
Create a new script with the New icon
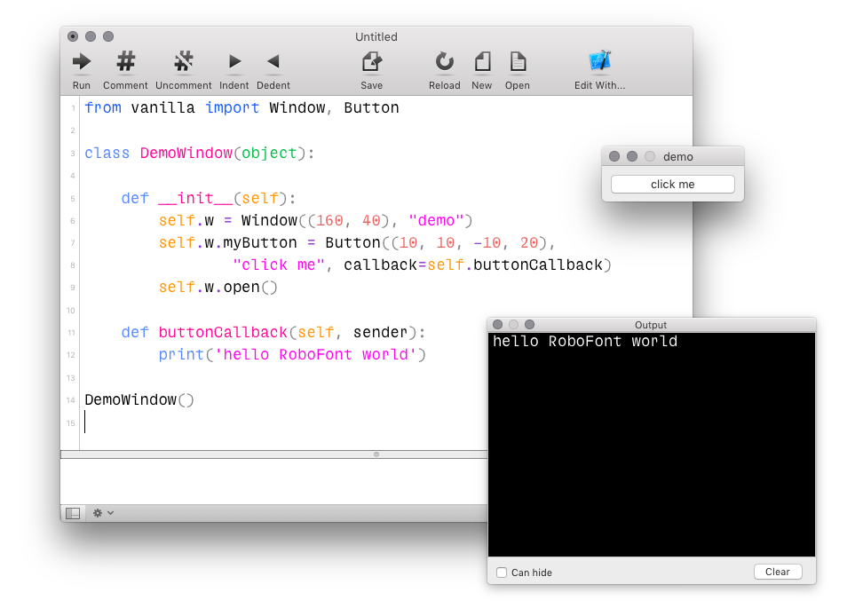pos(482,61)
